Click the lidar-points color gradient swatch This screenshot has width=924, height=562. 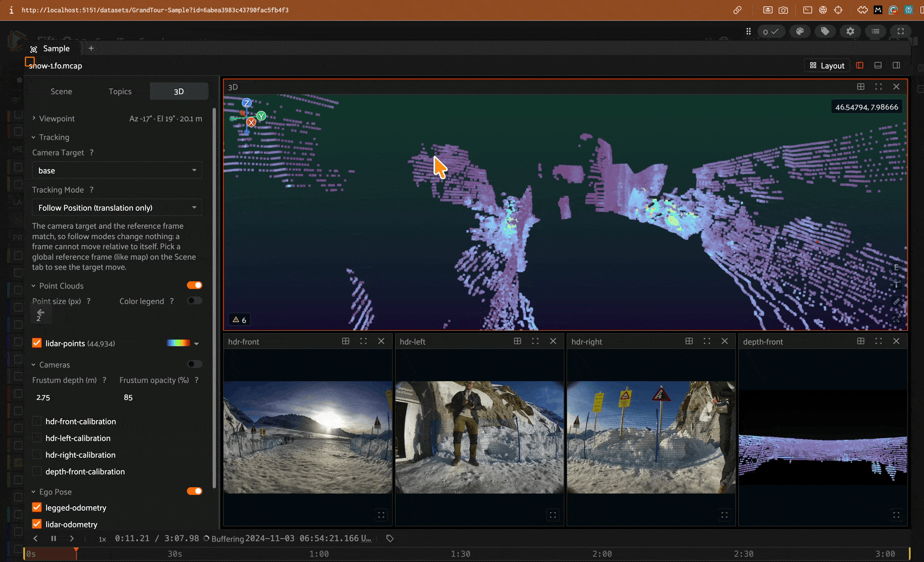coord(178,343)
